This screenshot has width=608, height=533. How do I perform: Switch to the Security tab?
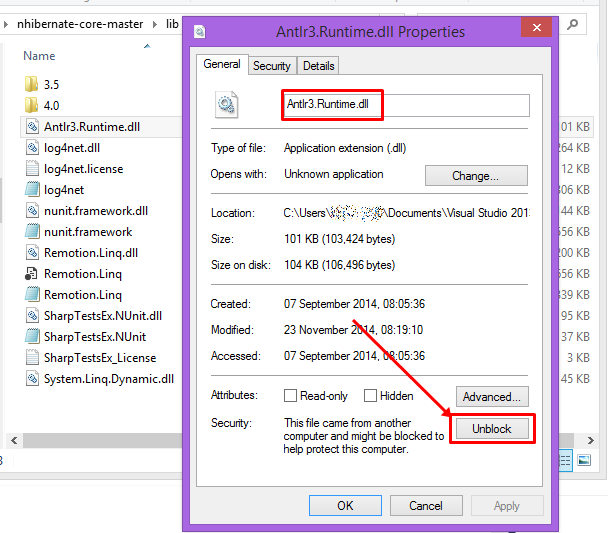272,66
